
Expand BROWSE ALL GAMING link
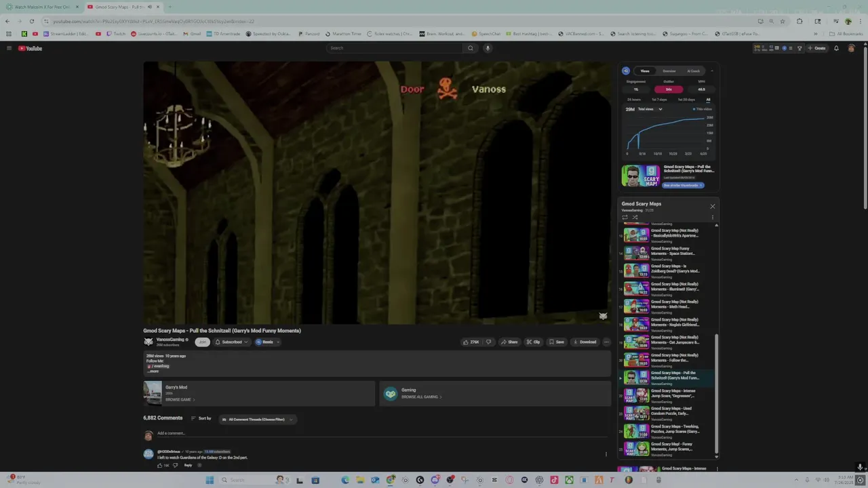pos(421,397)
